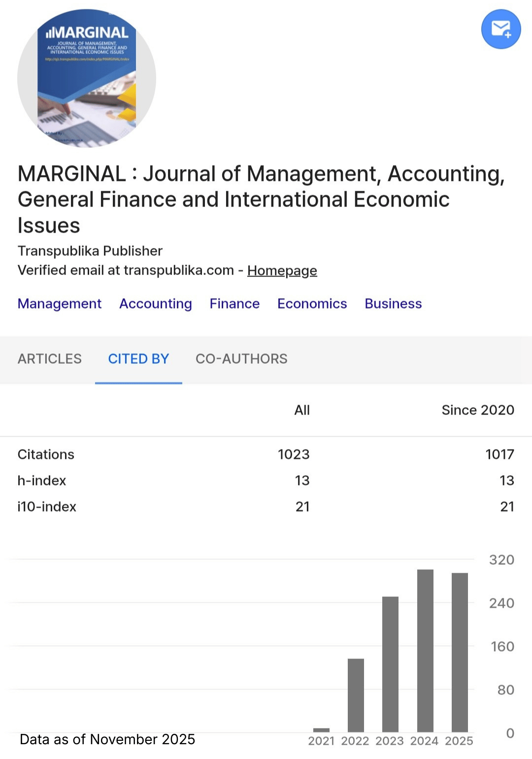Screen dimensions: 532x759
Task: Click the h-index row label
Action: 42,481
